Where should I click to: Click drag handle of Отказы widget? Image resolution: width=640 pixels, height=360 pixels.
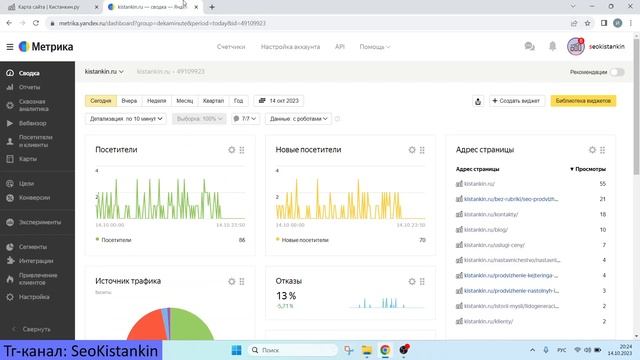(x=422, y=281)
